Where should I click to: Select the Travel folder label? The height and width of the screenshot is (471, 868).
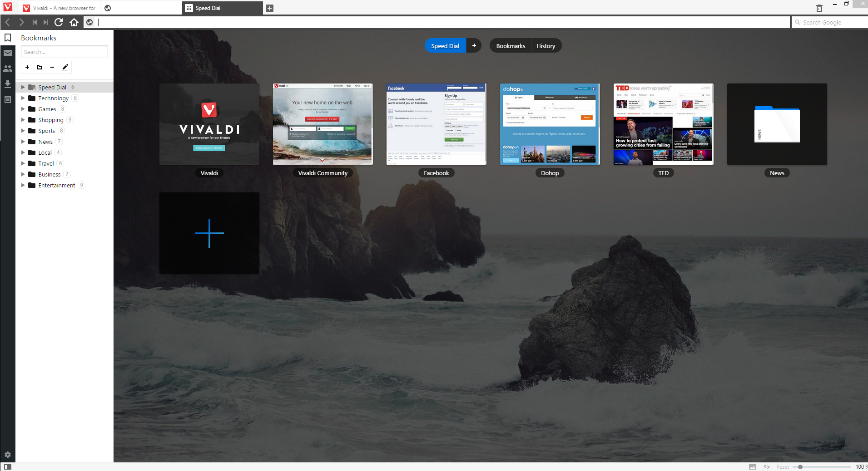click(46, 163)
